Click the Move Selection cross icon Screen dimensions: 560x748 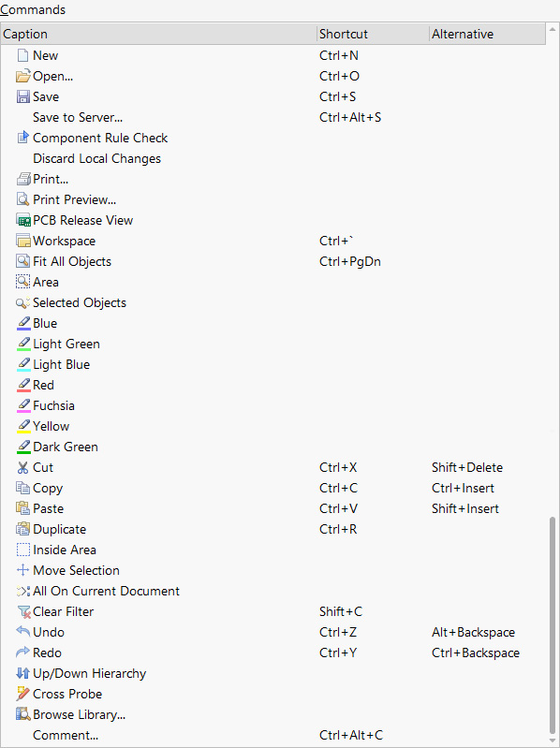pos(22,570)
